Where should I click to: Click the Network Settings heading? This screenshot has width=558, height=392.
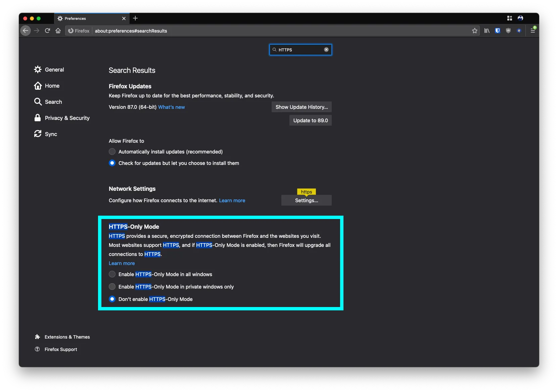pos(132,189)
